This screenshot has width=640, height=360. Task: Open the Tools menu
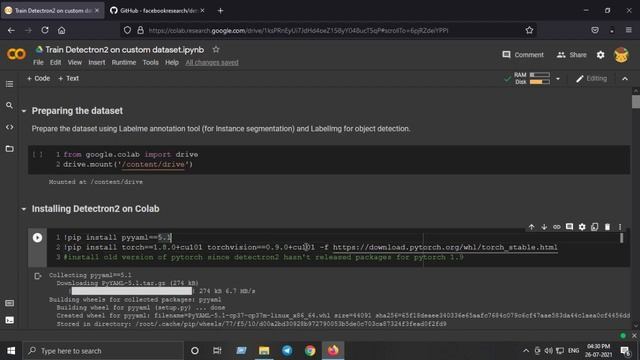(x=150, y=62)
